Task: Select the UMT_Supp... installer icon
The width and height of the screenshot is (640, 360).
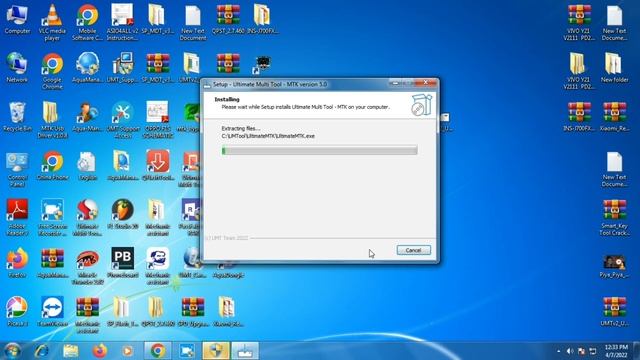Action: click(122, 68)
